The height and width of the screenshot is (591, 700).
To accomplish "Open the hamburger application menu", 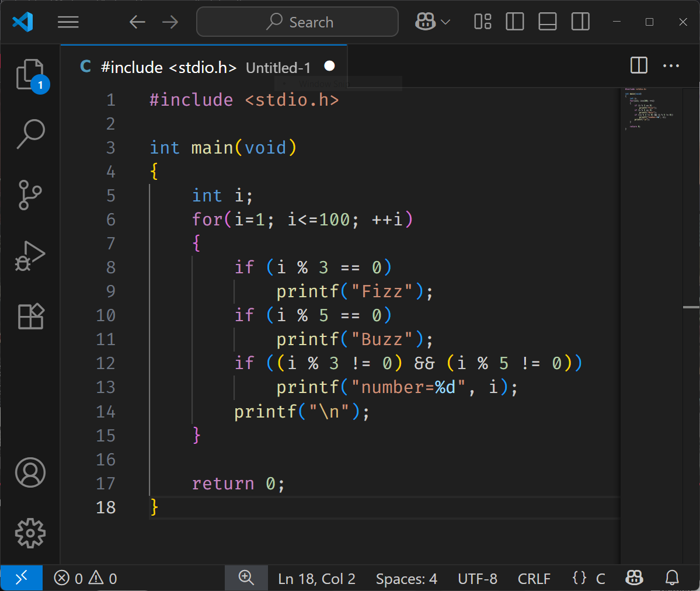I will click(68, 22).
